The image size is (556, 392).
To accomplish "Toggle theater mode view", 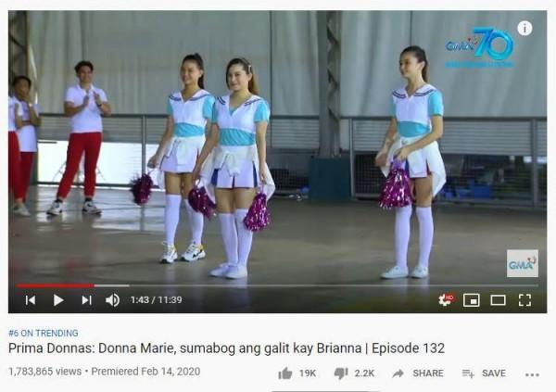I will coord(498,300).
